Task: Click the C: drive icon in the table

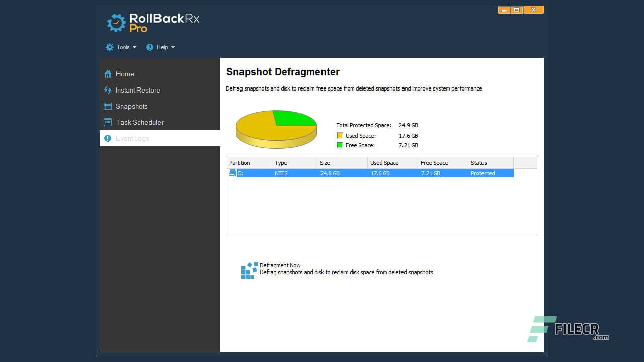Action: pos(233,173)
